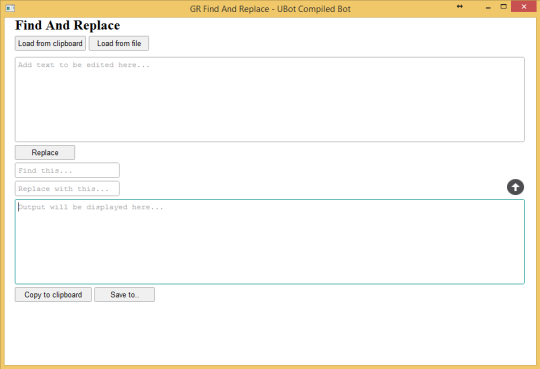Focus the 'Add text to be edited' box
The image size is (540, 369).
tap(270, 99)
